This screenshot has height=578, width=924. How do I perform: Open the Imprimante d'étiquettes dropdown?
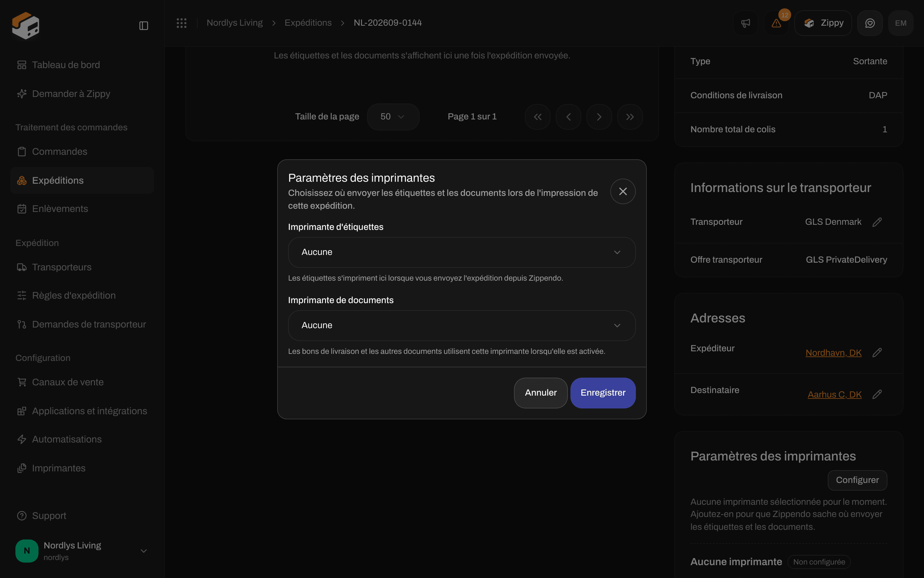coord(462,252)
